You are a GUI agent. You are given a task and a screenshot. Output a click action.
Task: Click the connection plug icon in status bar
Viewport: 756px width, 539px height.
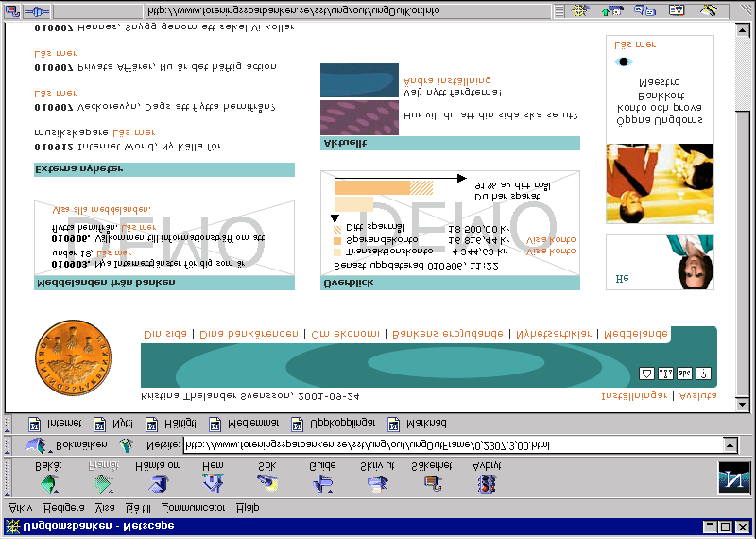(37, 10)
